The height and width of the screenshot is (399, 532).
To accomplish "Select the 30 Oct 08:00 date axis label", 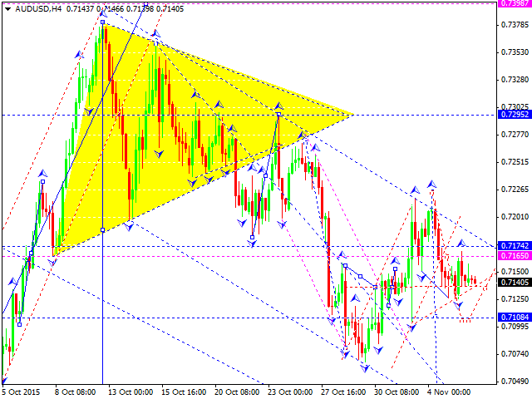I will [x=397, y=392].
